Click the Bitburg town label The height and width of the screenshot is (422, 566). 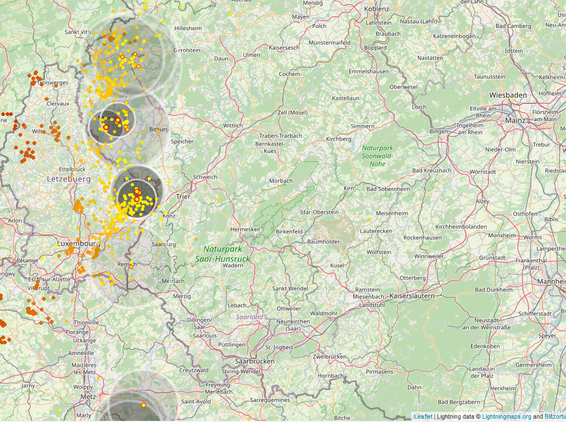tap(159, 129)
